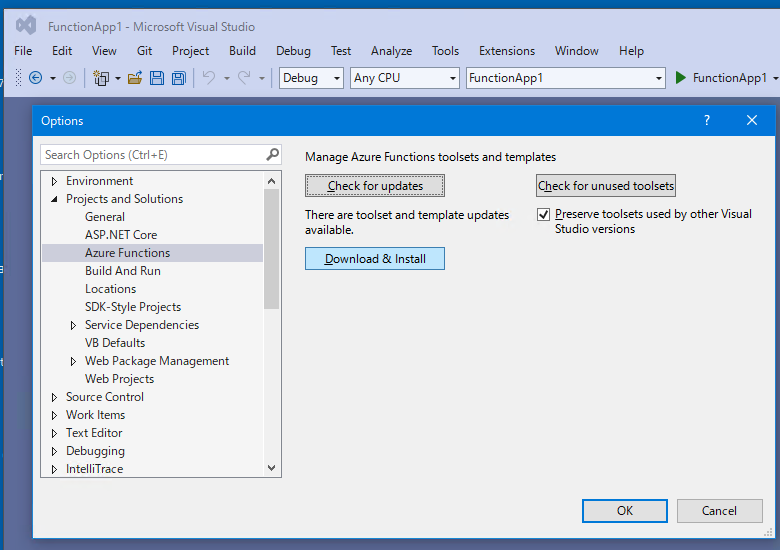Open the Debug menu
The image size is (780, 550).
pyautogui.click(x=293, y=51)
